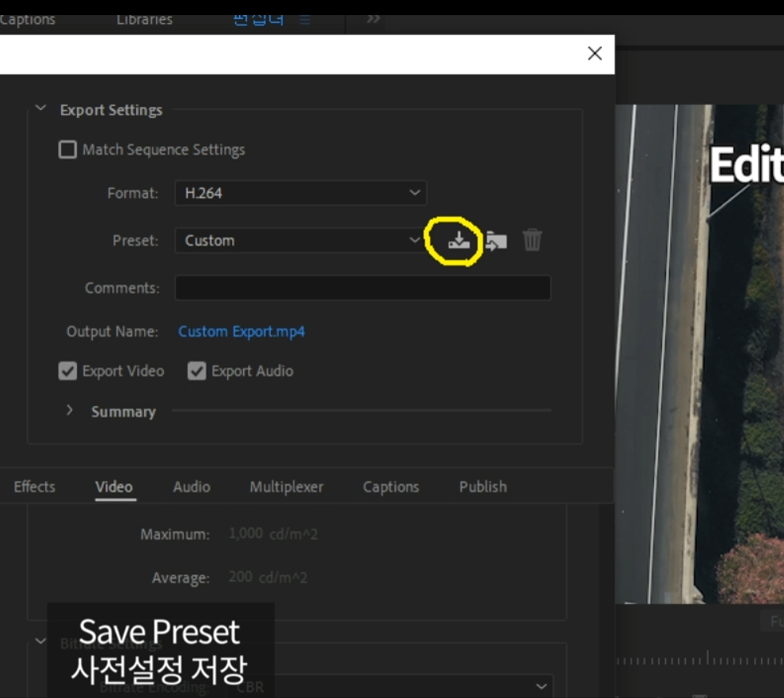The height and width of the screenshot is (698, 784).
Task: Uncheck Export Audio
Action: click(x=196, y=371)
